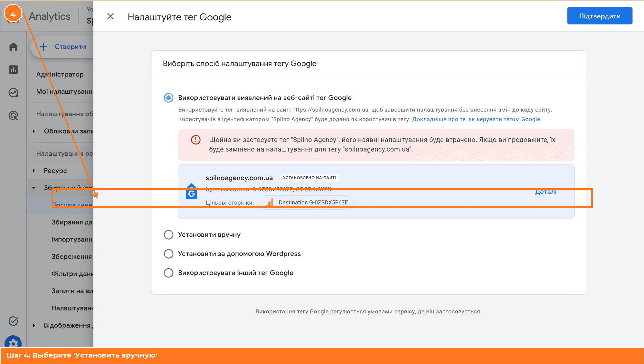Click the Налаштуйте тег Google dialog title
Screen dimensions: 644x364
[x=179, y=17]
